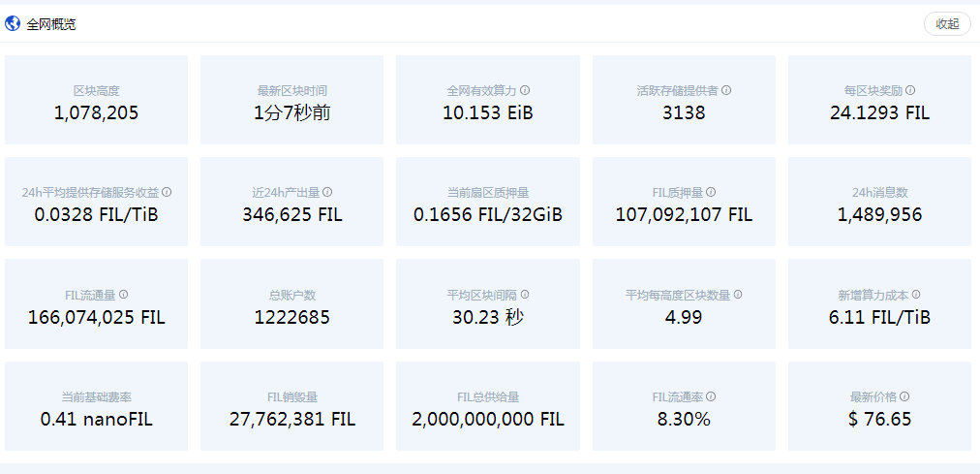Click the 收起 button to collapse overview

(946, 24)
